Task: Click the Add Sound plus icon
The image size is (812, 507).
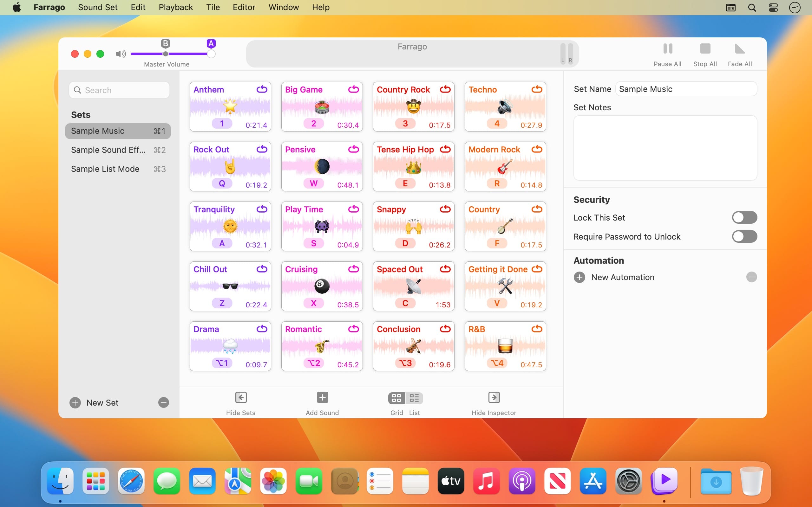Action: click(322, 397)
